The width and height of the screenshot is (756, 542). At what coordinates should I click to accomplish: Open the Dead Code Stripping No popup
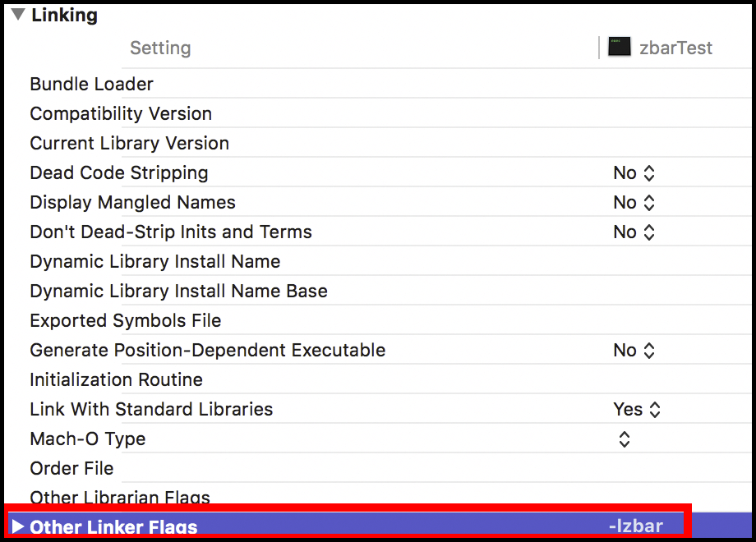(634, 173)
